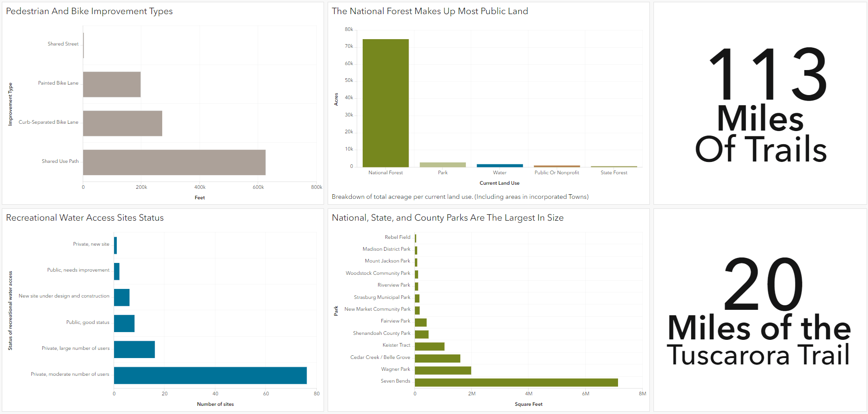This screenshot has width=868, height=414.
Task: Select the 20 Miles of Tuscarora Trail indicator
Action: (x=760, y=312)
